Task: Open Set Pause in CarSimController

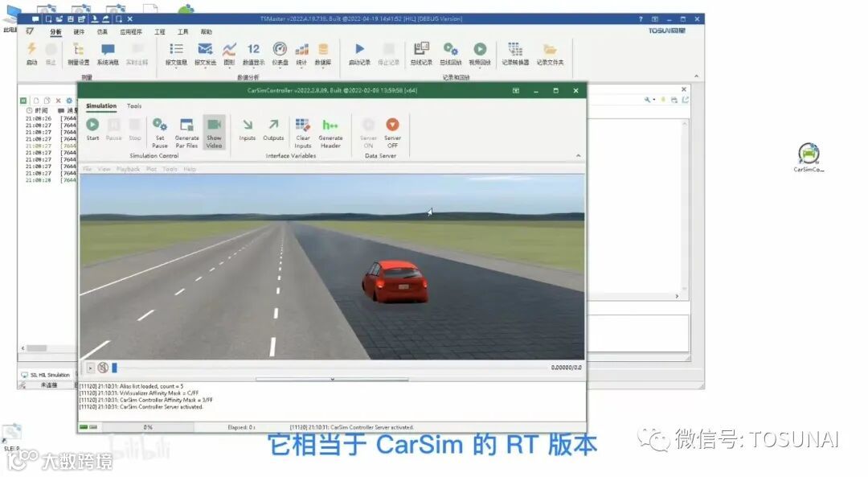Action: coord(159,133)
